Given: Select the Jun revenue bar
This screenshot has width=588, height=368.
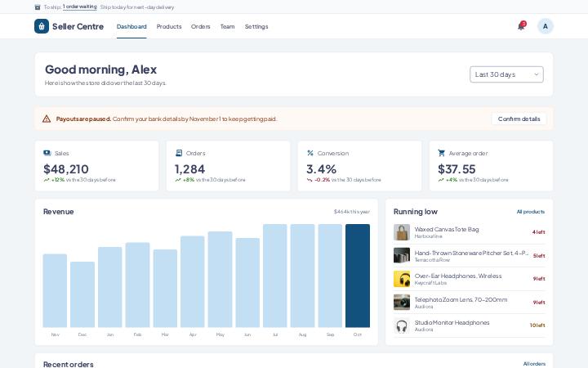Looking at the screenshot, I should pos(247,283).
